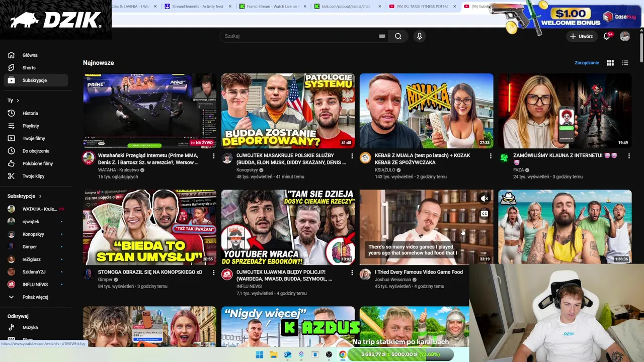This screenshot has height=362, width=644.
Task: Open Budda zostanie deportowany thumbnail
Action: 288,111
